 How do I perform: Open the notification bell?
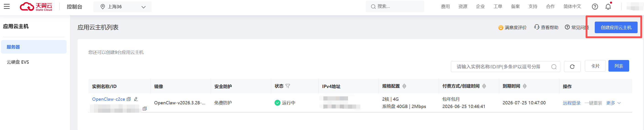(x=608, y=6)
